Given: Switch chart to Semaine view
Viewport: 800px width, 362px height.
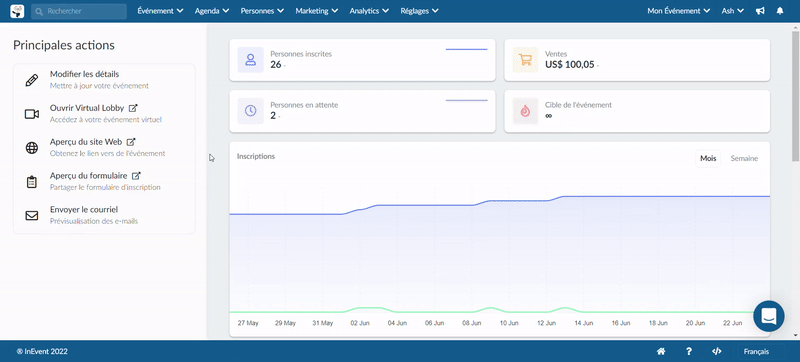Looking at the screenshot, I should click(744, 159).
